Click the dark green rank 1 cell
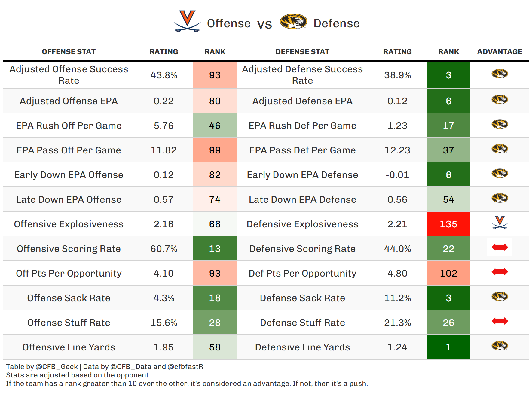The image size is (532, 394). 448,347
